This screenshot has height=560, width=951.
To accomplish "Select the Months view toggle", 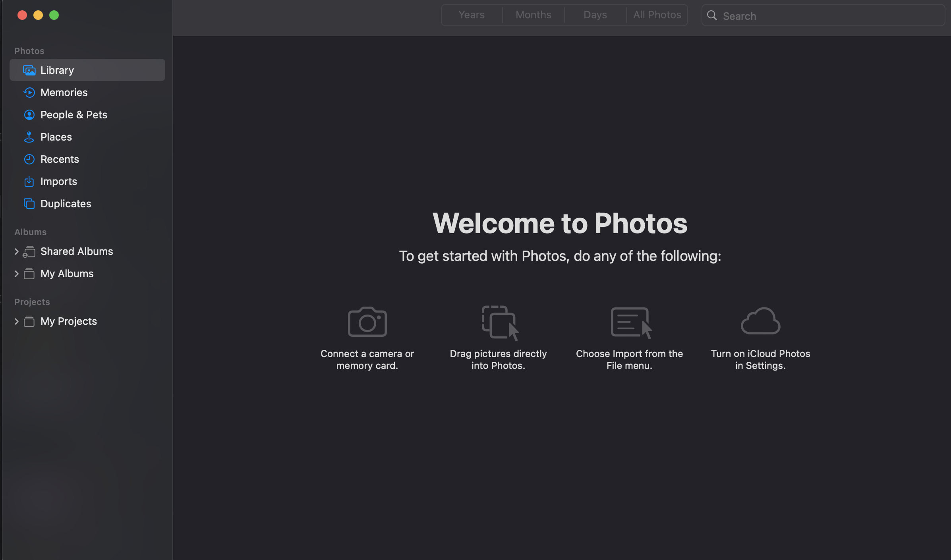I will (533, 15).
